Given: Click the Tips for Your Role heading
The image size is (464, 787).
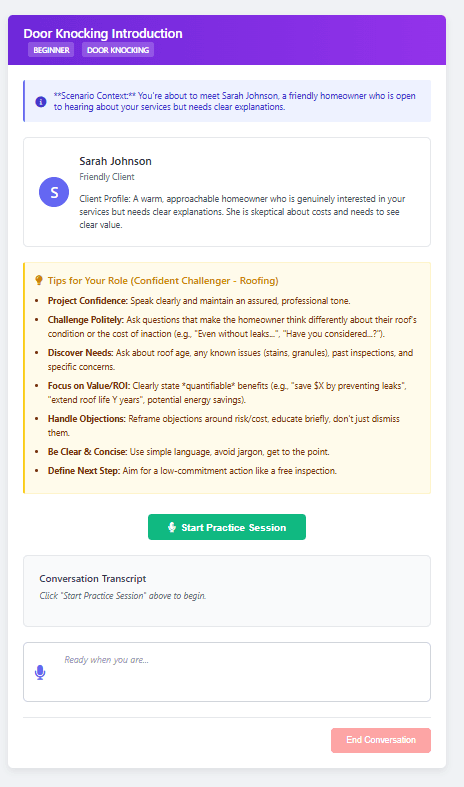Looking at the screenshot, I should [163, 281].
